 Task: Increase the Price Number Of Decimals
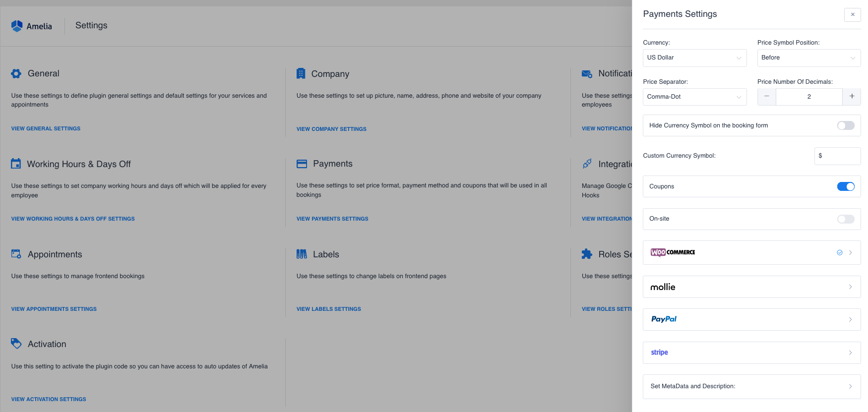(852, 97)
